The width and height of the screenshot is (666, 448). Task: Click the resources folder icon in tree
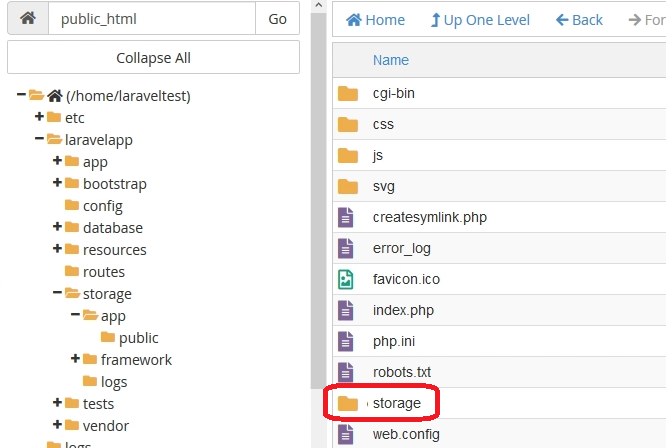pos(72,249)
